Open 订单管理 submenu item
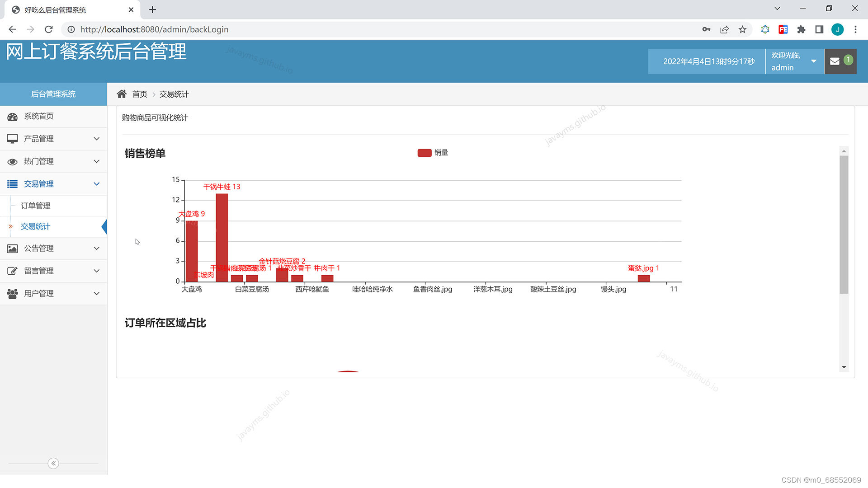This screenshot has width=868, height=488. click(x=36, y=206)
